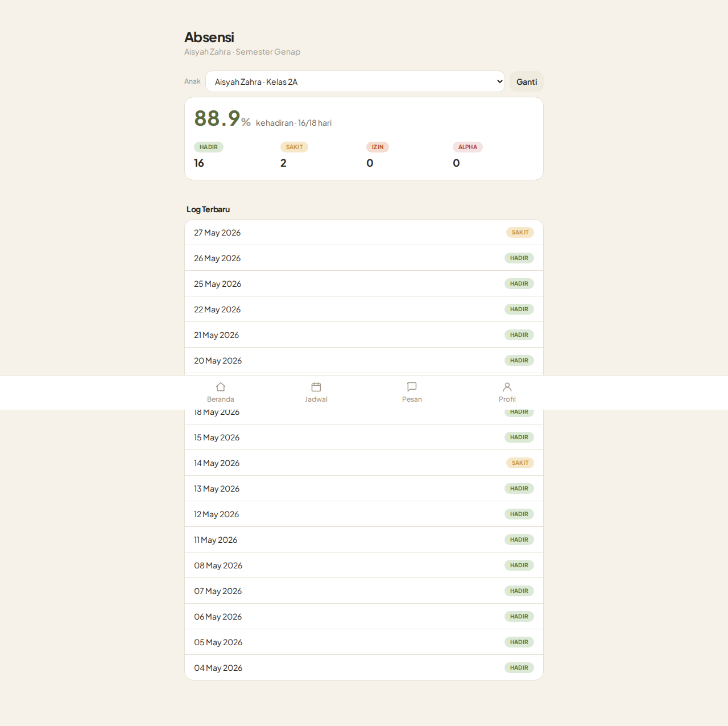The image size is (728, 726).
Task: Select the 14 May 2026 log row
Action: (x=364, y=463)
